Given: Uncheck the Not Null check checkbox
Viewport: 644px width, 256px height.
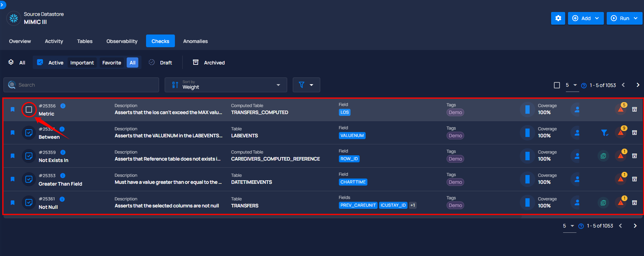Looking at the screenshot, I should (29, 203).
